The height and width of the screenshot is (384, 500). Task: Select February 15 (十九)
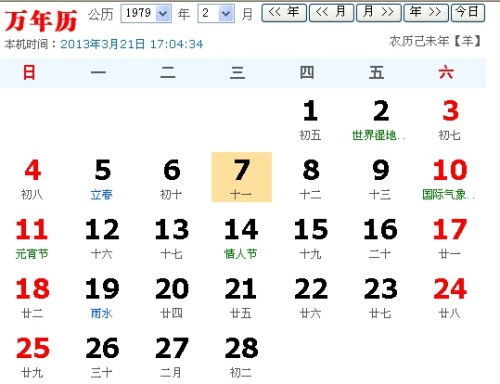click(x=310, y=238)
